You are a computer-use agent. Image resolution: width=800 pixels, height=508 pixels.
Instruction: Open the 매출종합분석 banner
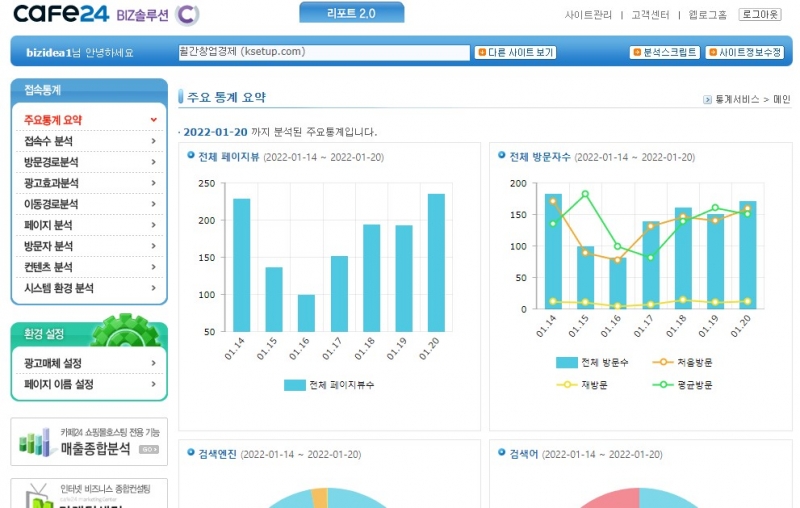89,442
